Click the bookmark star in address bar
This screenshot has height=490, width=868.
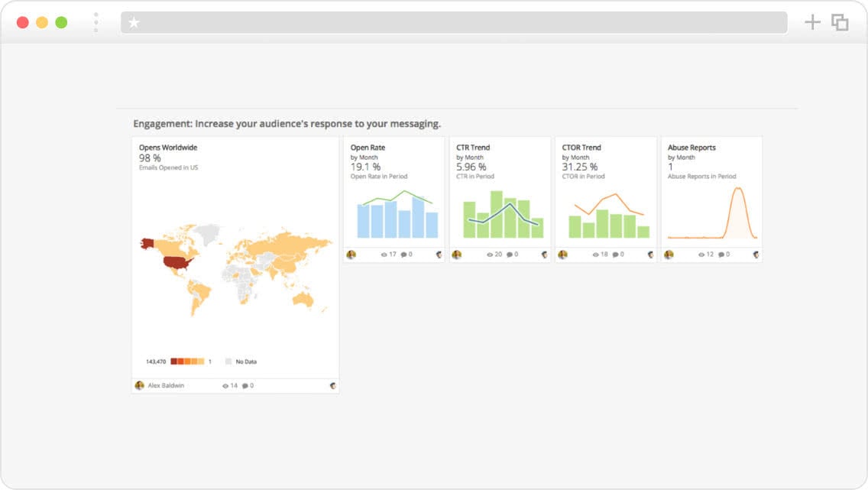pyautogui.click(x=134, y=23)
